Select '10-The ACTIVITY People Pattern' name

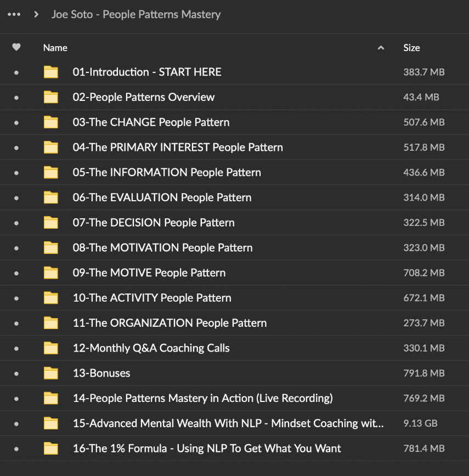coord(152,298)
